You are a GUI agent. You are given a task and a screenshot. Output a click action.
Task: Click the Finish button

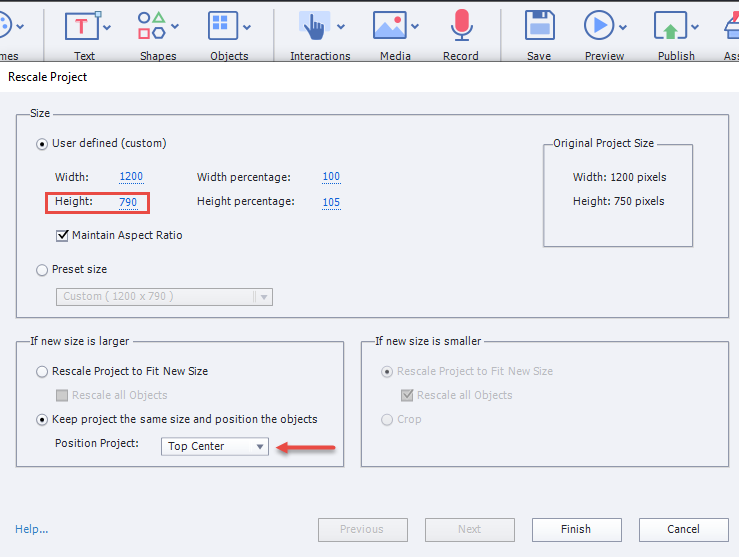(576, 529)
